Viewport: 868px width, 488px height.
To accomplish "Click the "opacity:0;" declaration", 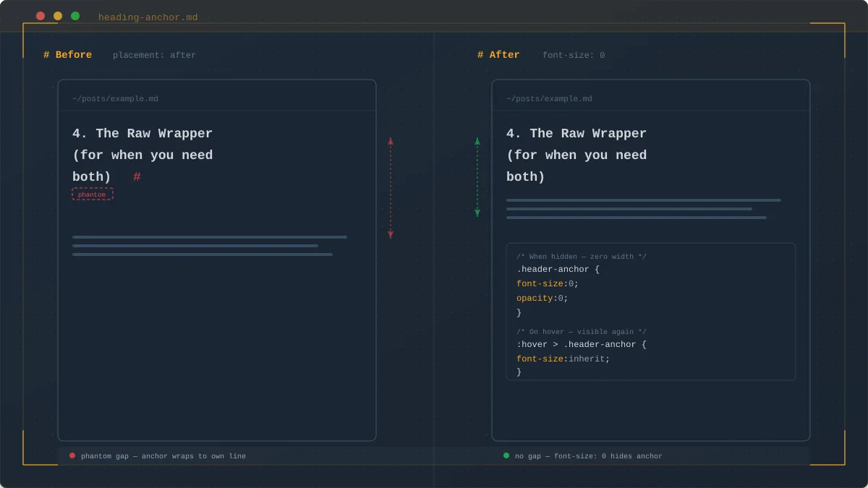I will click(x=542, y=299).
